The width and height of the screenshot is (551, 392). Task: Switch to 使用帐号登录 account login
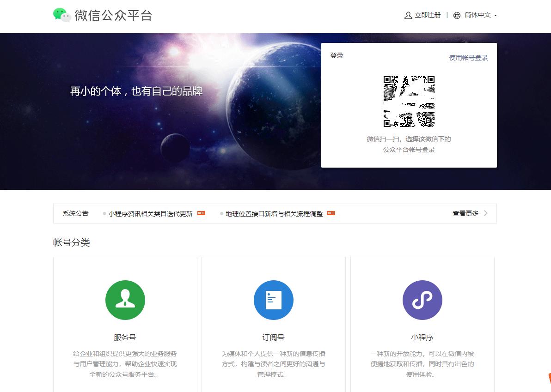468,58
